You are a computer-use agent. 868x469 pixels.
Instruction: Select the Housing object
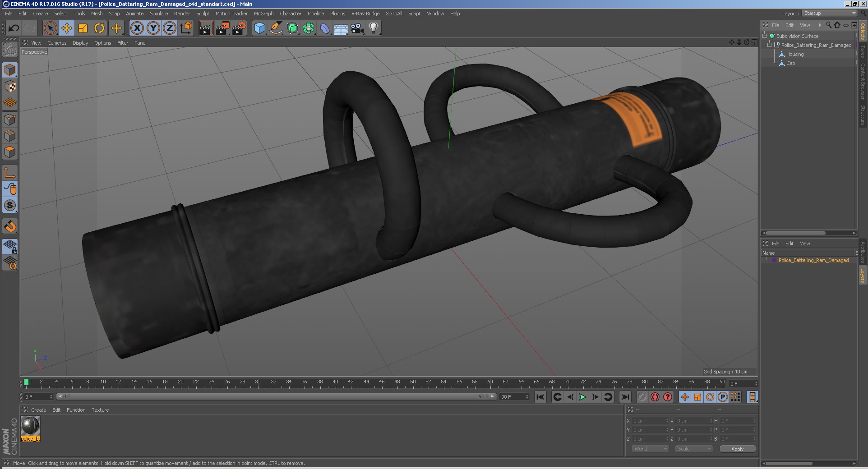pos(794,54)
